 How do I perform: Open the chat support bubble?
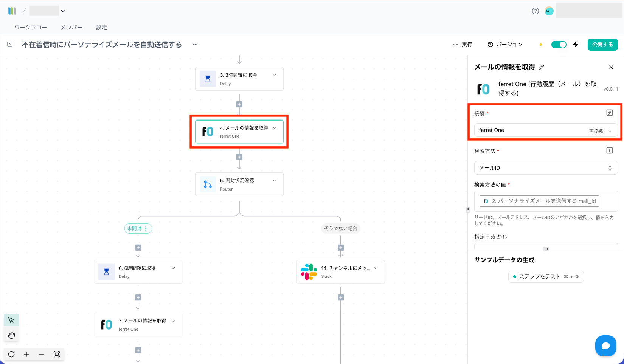[605, 345]
